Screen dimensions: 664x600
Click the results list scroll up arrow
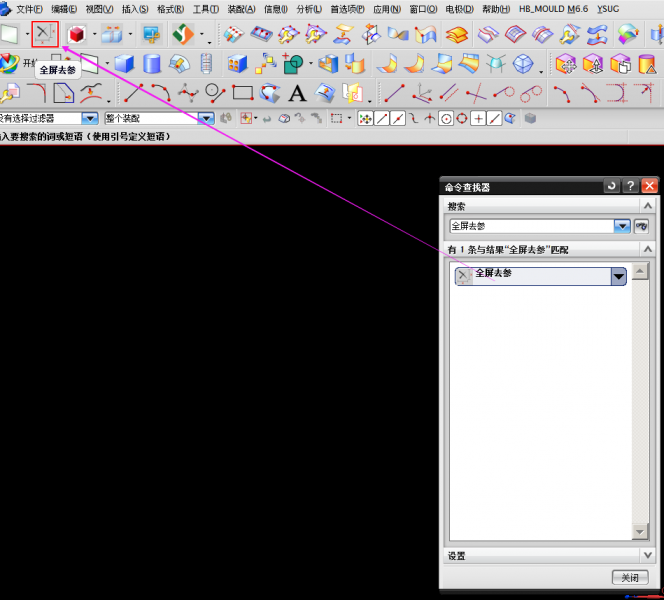639,271
